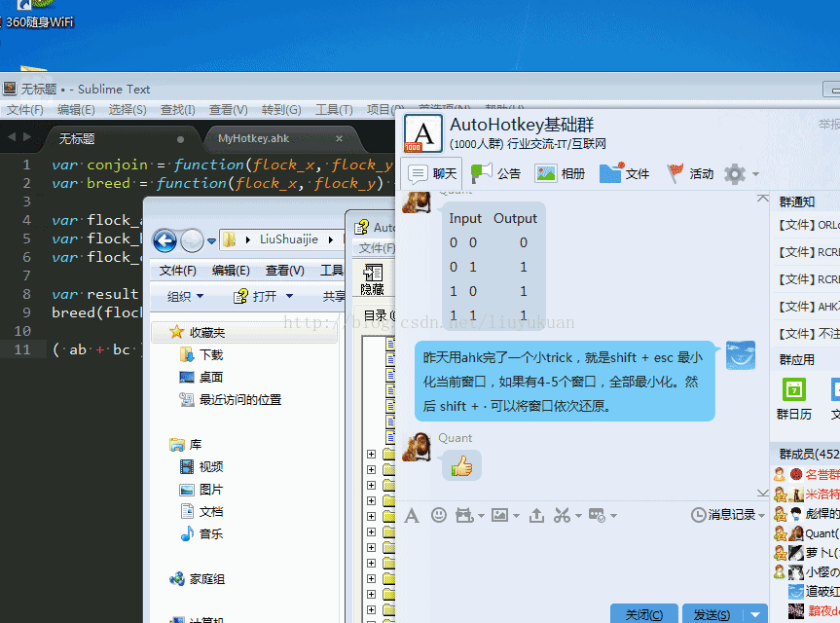Open 查看(V) menu in Explorer window

click(x=284, y=271)
